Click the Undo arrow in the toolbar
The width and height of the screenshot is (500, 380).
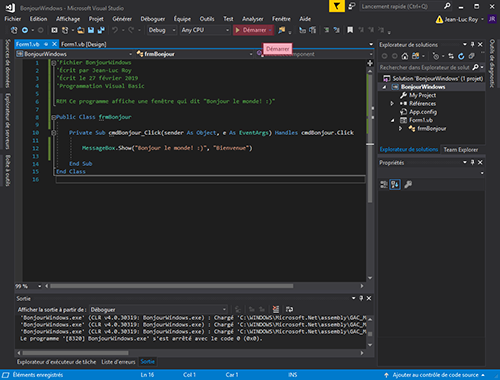point(115,30)
